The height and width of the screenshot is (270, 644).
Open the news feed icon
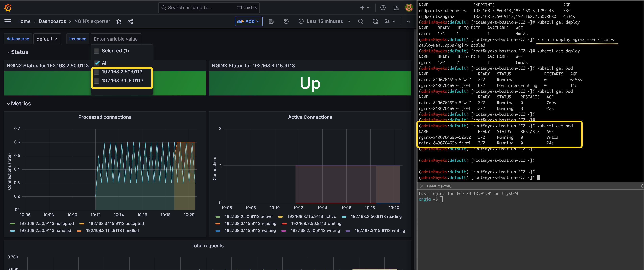tap(396, 8)
